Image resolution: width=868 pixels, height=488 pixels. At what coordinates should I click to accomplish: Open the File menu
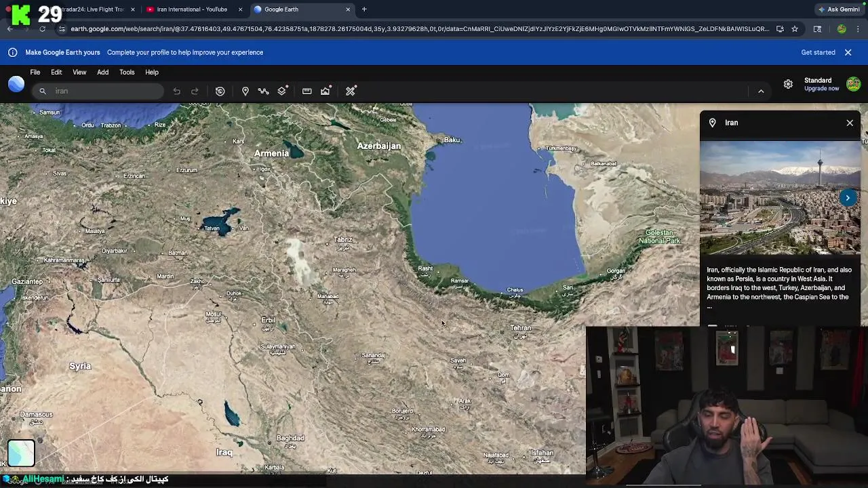(35, 72)
